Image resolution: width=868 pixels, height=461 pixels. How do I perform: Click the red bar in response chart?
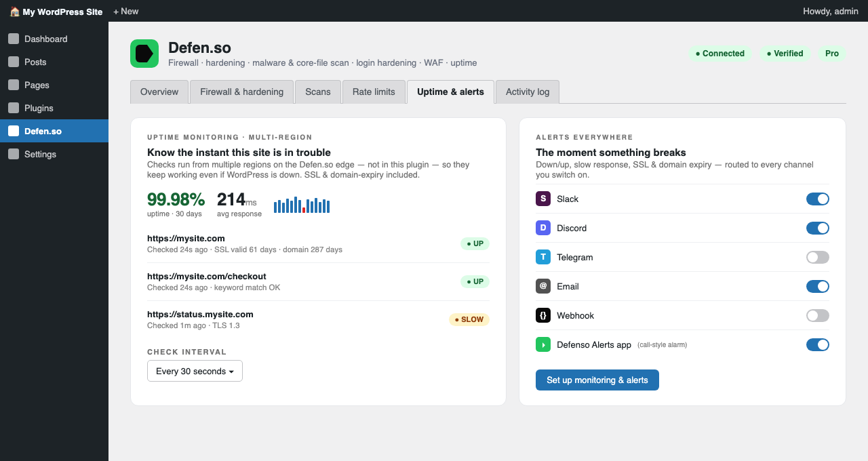coord(304,210)
